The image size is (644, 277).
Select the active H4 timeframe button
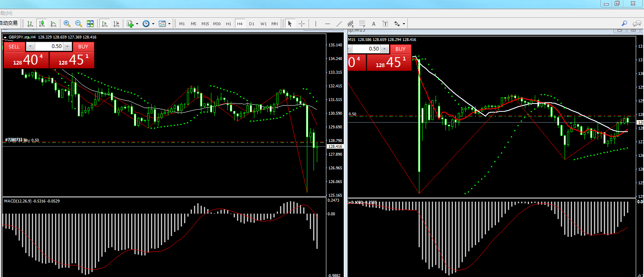click(240, 24)
